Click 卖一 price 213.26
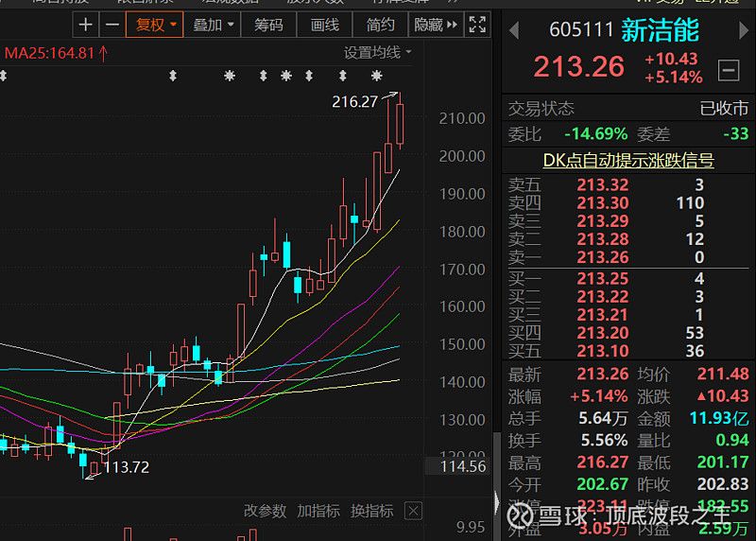Screen dimensions: 756x541 tap(603, 257)
